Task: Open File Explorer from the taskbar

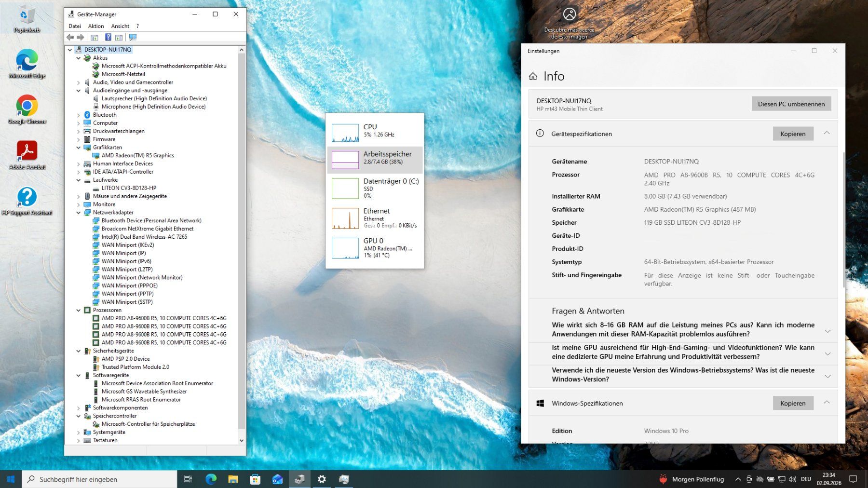Action: click(x=233, y=479)
